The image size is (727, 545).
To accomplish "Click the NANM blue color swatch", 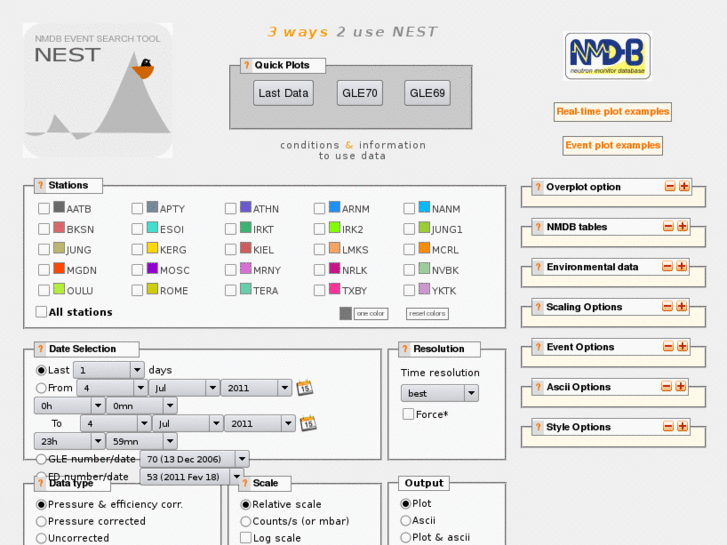I will point(424,207).
